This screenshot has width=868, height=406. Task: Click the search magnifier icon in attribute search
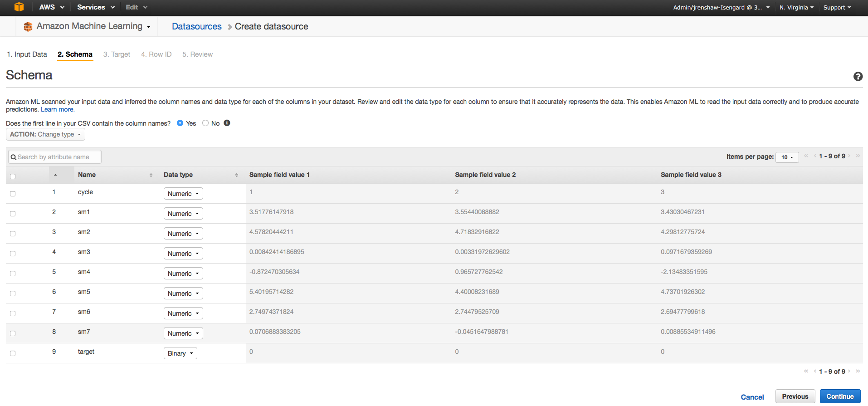click(x=14, y=157)
